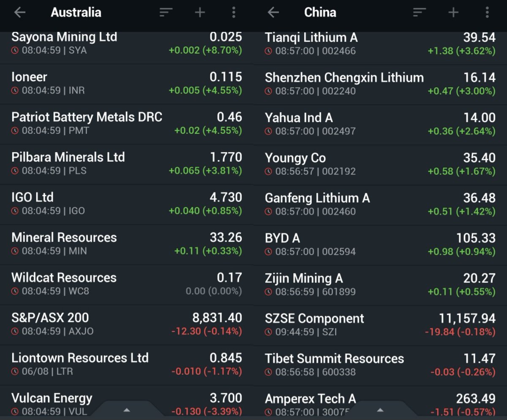The image size is (507, 420).
Task: Tap the clock icon beside 002192
Action: pyautogui.click(x=269, y=172)
